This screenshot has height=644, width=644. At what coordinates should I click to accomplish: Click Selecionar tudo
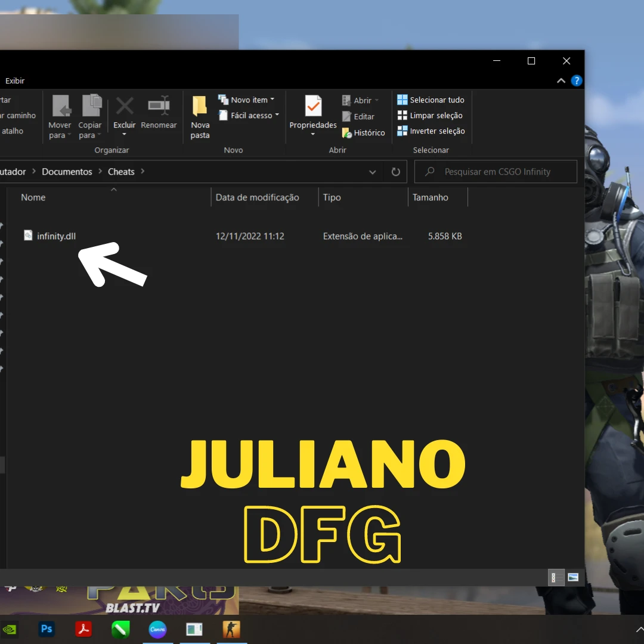431,100
